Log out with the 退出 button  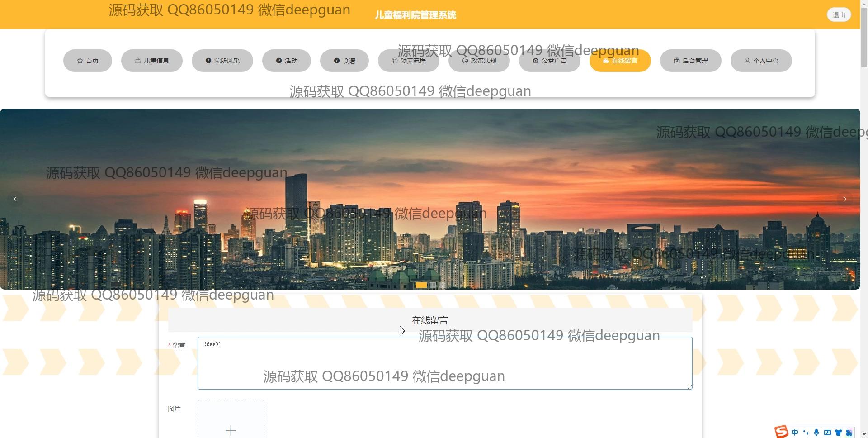click(x=839, y=15)
